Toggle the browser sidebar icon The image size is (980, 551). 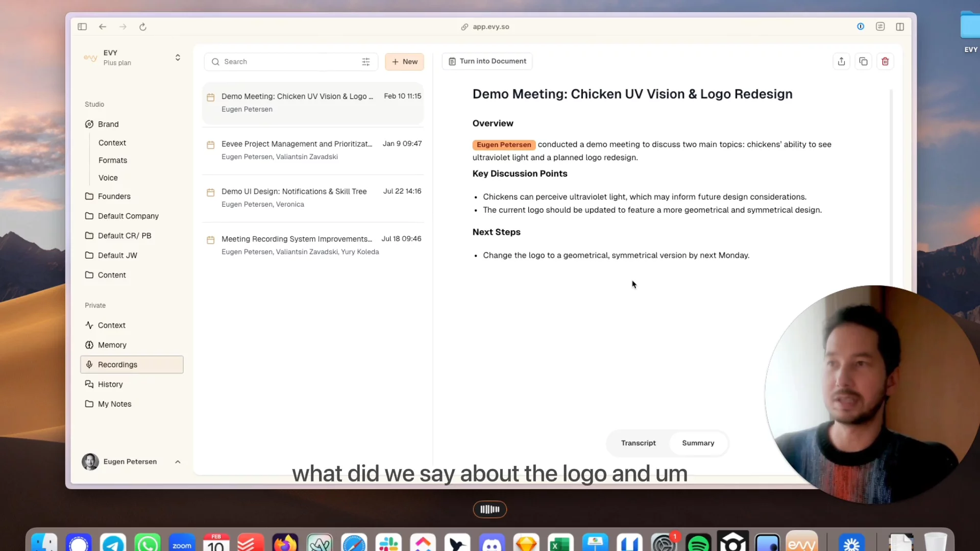click(x=82, y=27)
